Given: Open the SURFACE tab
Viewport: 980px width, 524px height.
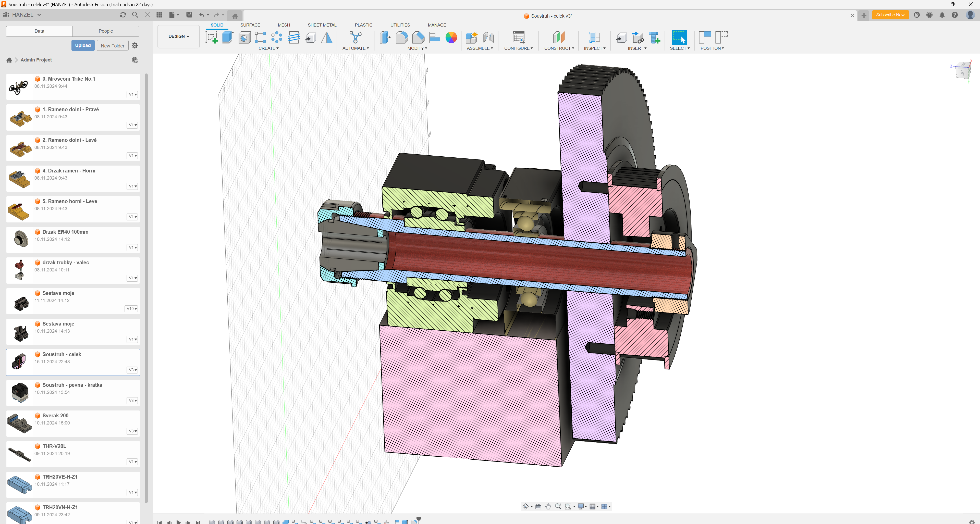Looking at the screenshot, I should point(250,25).
